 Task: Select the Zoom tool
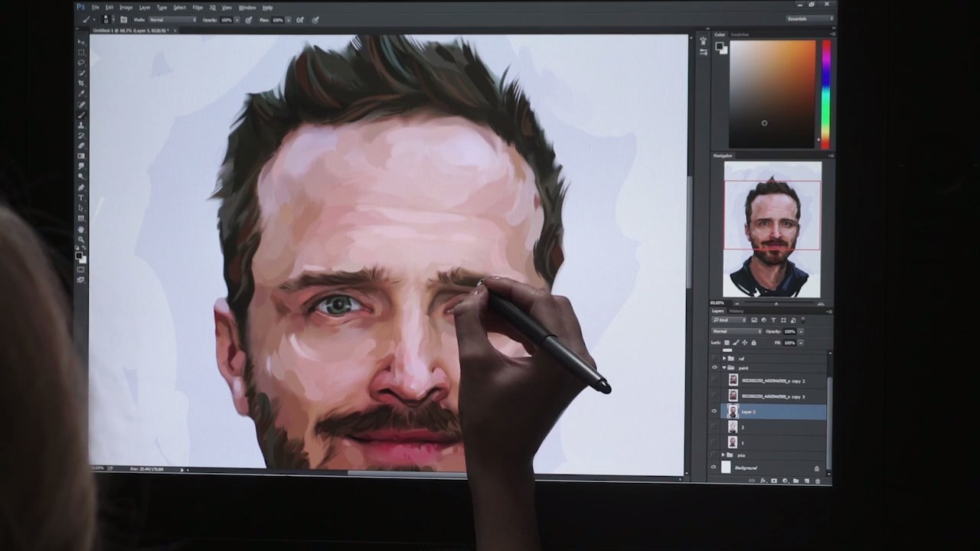[x=81, y=240]
